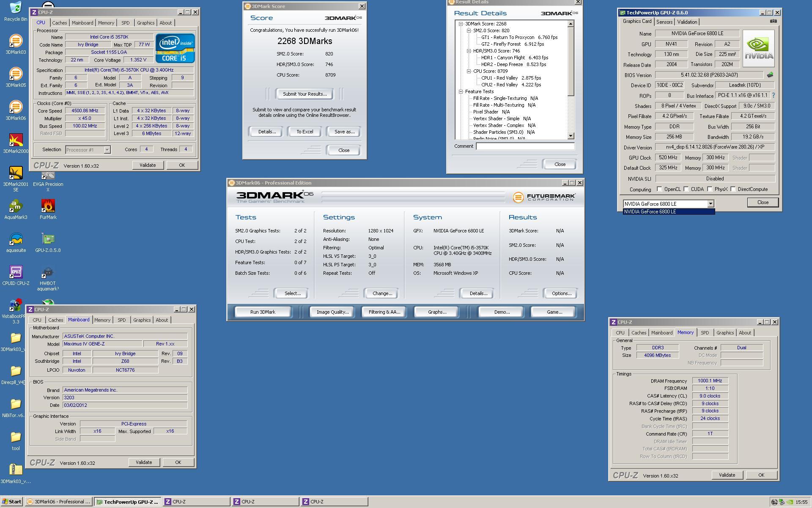Click the Result Details vertical scrollbar thumb
The width and height of the screenshot is (812, 508).
pos(571,61)
